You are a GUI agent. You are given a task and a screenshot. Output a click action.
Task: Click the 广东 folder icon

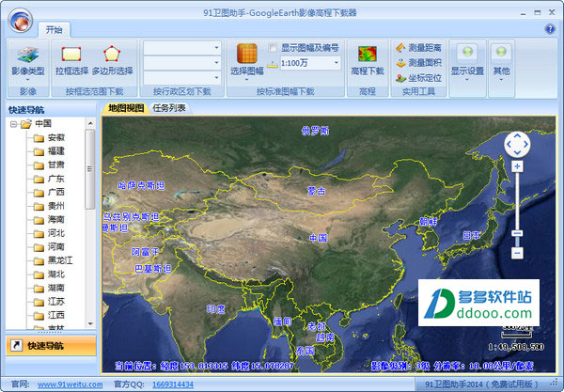click(x=39, y=180)
